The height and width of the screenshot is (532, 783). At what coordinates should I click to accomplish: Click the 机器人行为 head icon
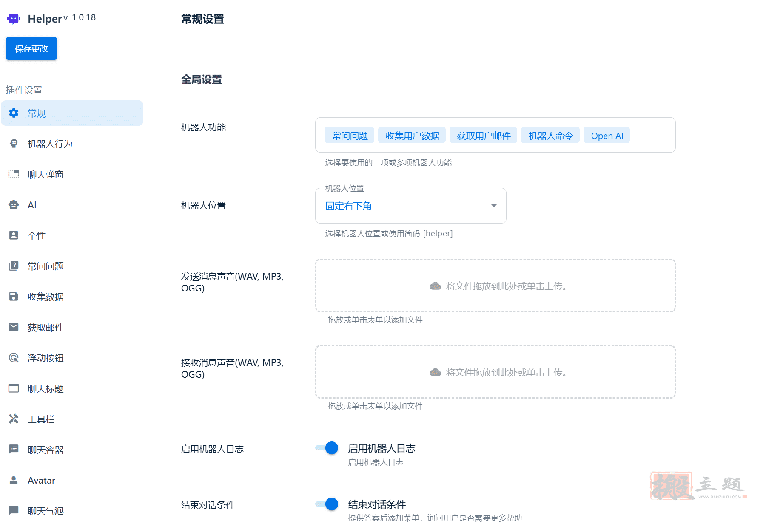pyautogui.click(x=14, y=144)
